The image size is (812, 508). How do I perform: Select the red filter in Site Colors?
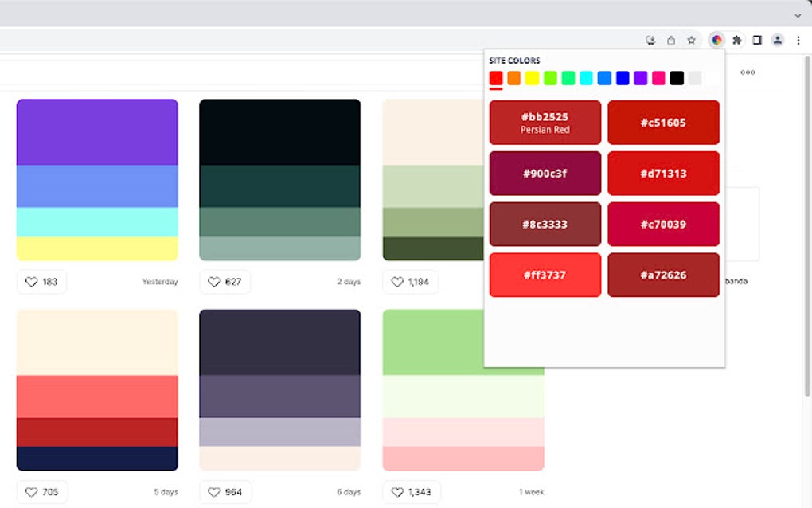496,78
